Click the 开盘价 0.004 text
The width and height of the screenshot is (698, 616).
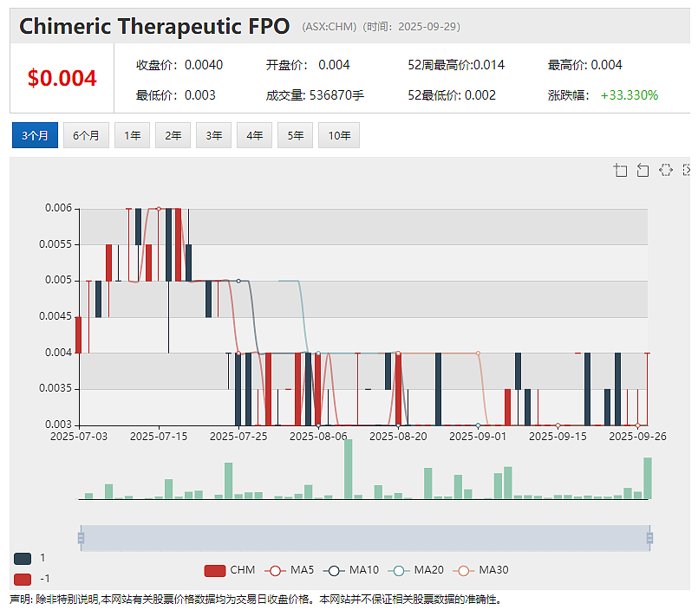coord(308,65)
